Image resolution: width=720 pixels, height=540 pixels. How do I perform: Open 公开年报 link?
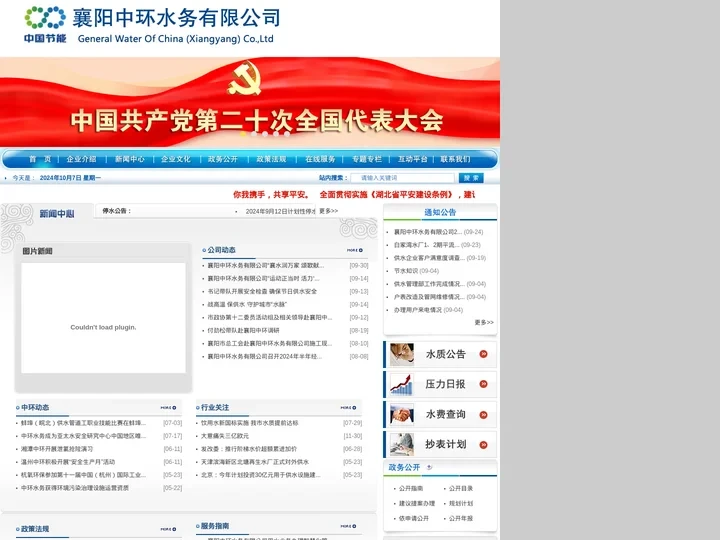[x=461, y=518]
